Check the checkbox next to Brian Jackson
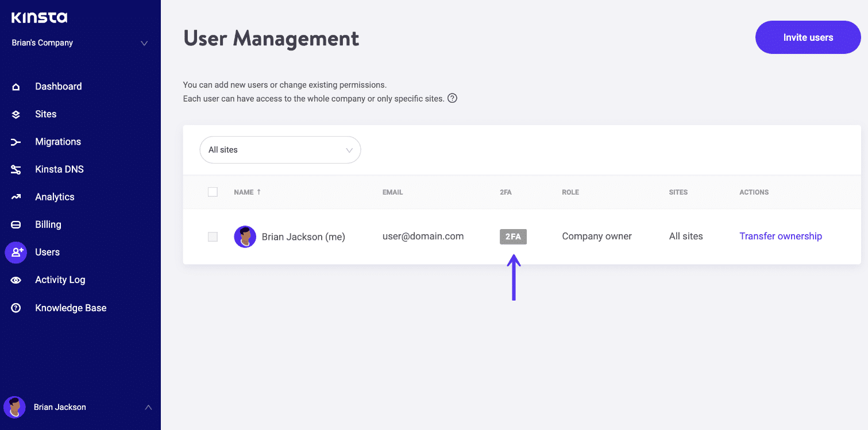This screenshot has height=430, width=868. coord(213,237)
